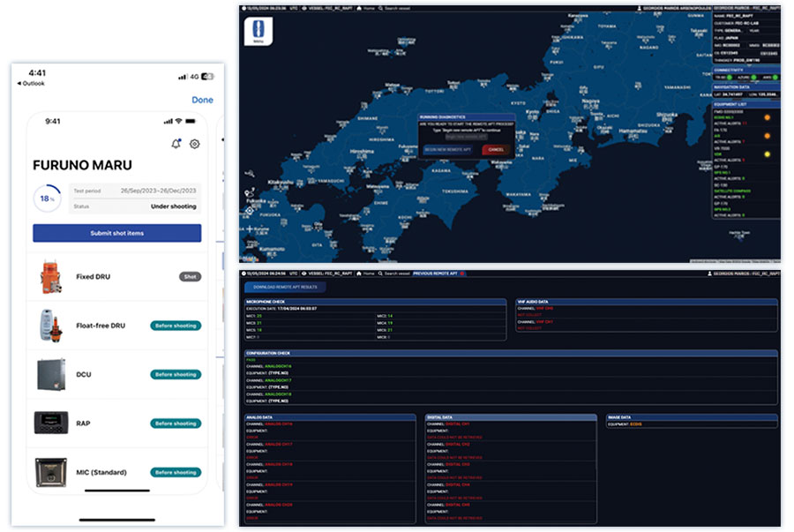This screenshot has width=794, height=532.
Task: Open the gear settings icon in phone app
Action: tap(194, 145)
